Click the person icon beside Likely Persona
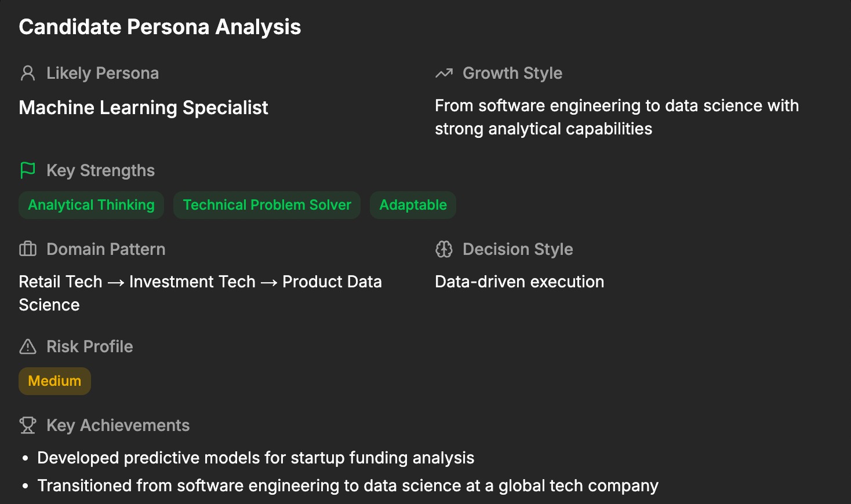The width and height of the screenshot is (851, 504). coord(28,73)
